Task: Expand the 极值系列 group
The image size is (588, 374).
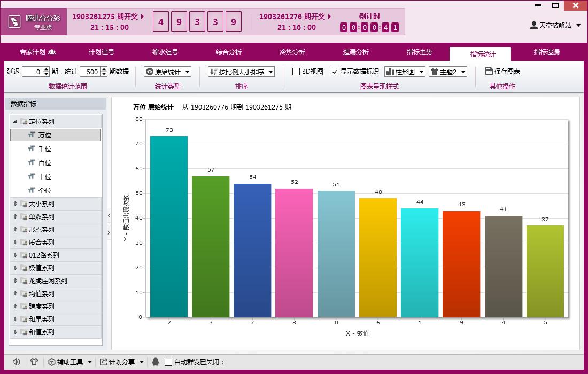Action: pos(16,268)
